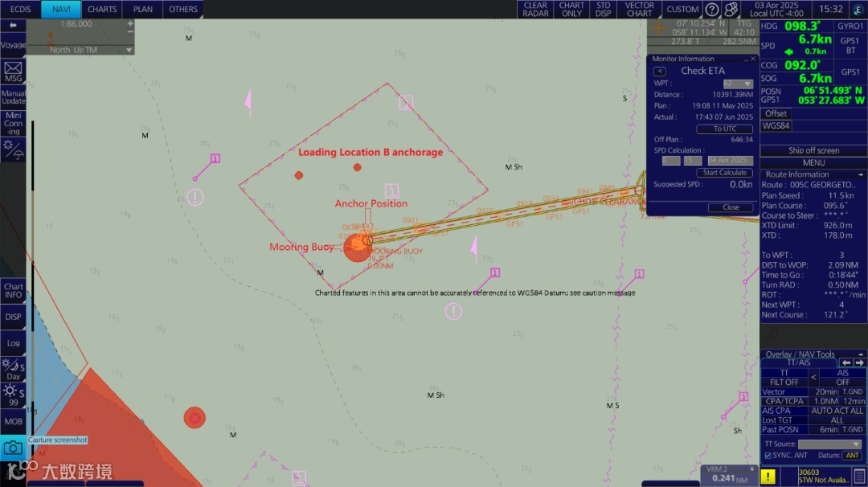Viewport: 868px width, 487px height.
Task: Zoom in chart scale with plus
Action: tap(130, 24)
